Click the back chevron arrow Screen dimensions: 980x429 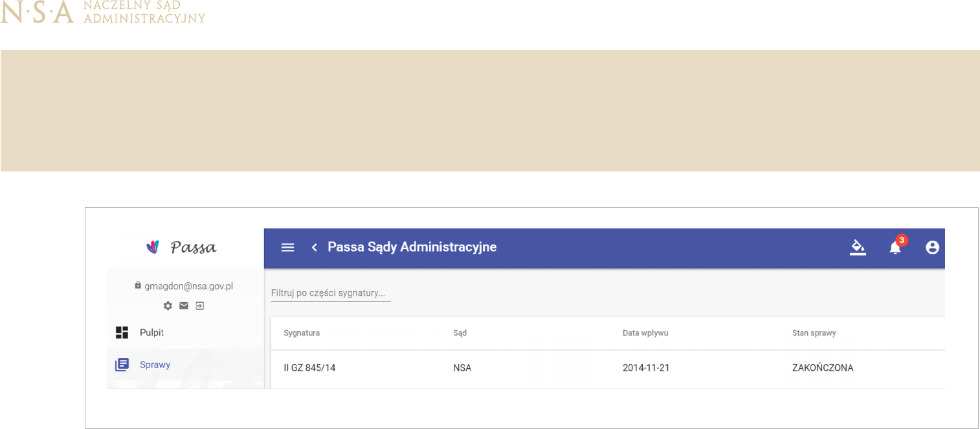(315, 247)
